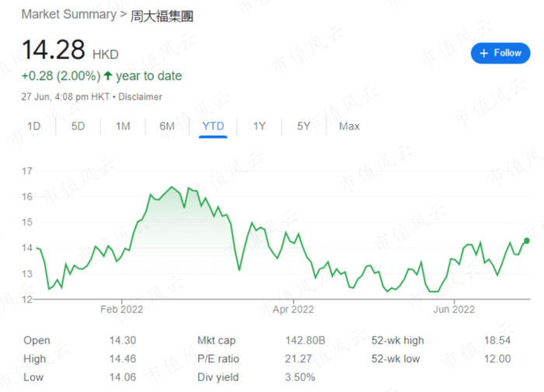Select the 5D time range
The width and height of the screenshot is (544, 392).
(x=78, y=127)
